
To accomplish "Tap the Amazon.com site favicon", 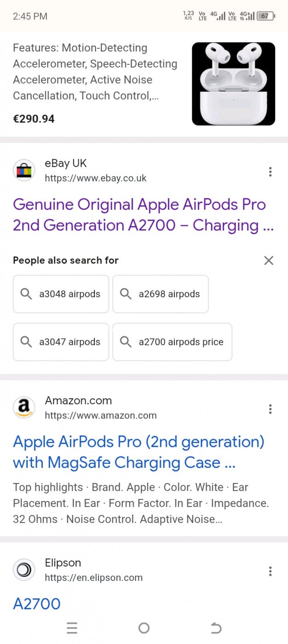I will [x=24, y=408].
